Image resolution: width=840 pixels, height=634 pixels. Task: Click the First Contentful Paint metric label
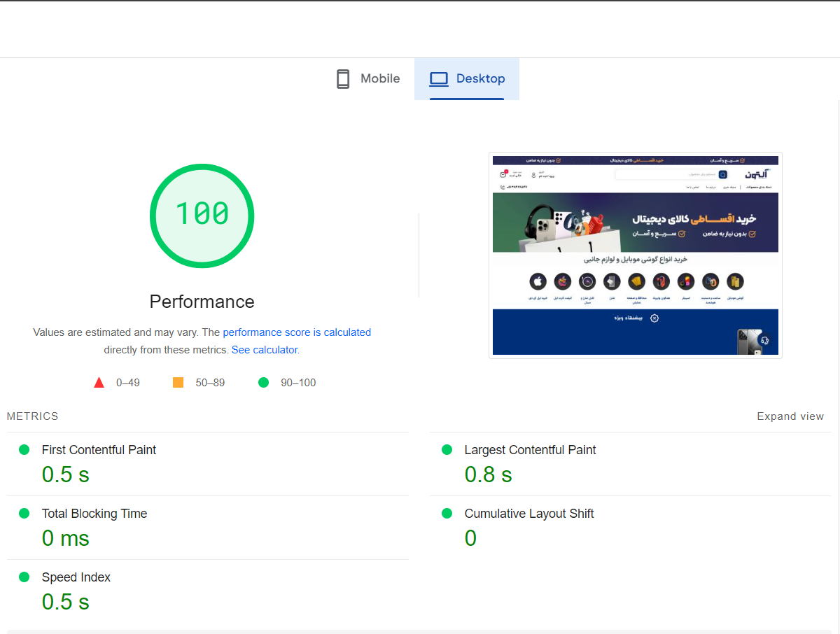[99, 450]
